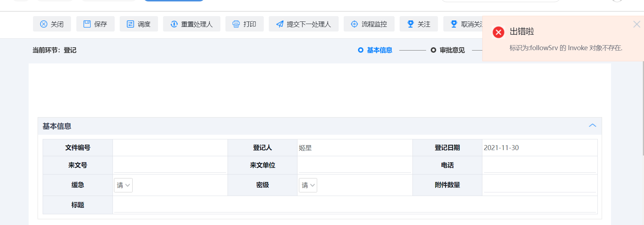The height and width of the screenshot is (225, 644).
Task: Click the Follow (关注) trophy icon
Action: pyautogui.click(x=411, y=24)
